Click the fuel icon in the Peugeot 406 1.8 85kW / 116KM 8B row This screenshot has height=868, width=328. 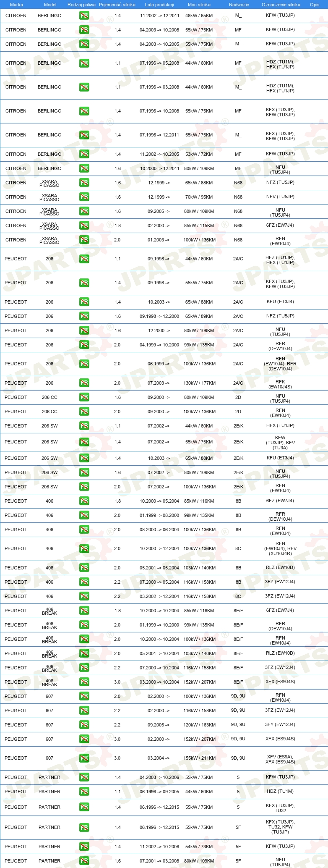[84, 501]
